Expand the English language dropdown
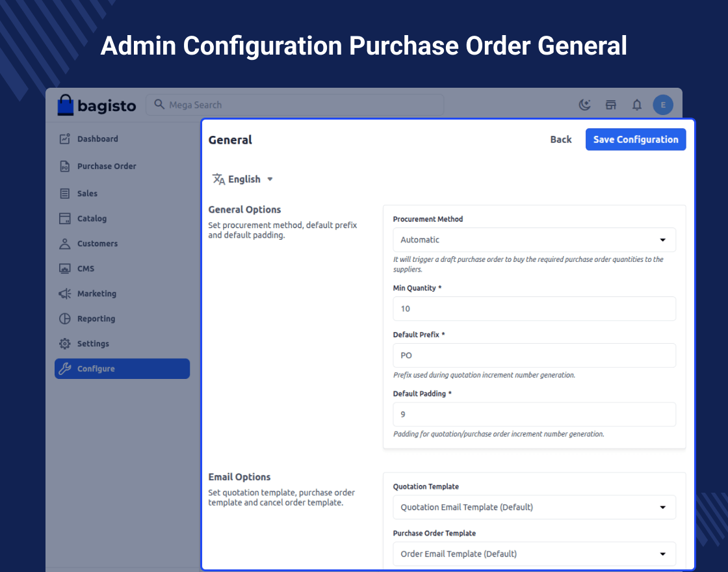This screenshot has height=572, width=728. pos(243,179)
